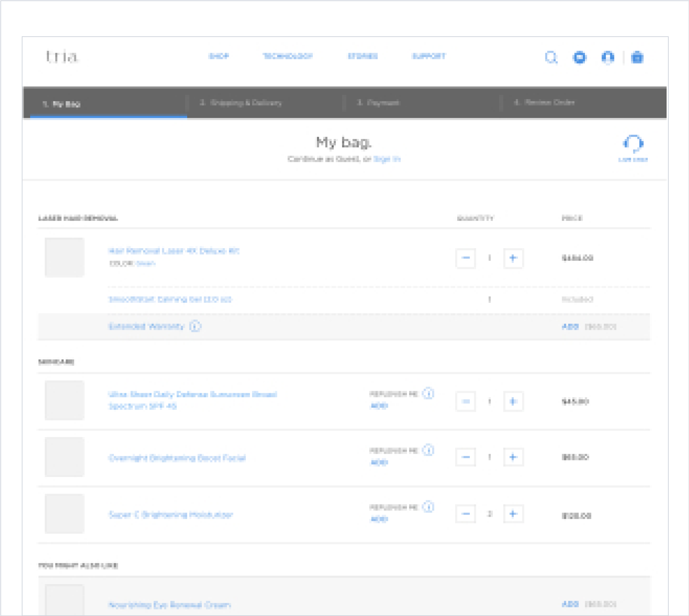Go to the Review Order step
The image size is (689, 616).
(x=544, y=103)
